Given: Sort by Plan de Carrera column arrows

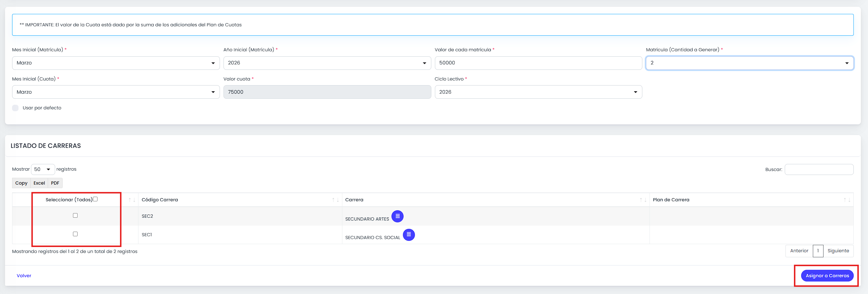Looking at the screenshot, I should coord(847,200).
